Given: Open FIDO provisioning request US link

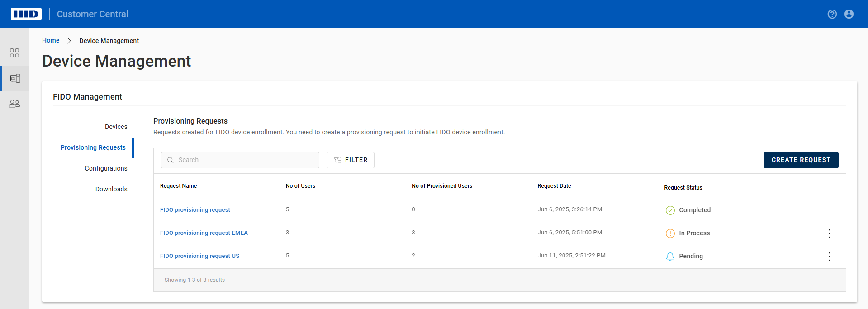Looking at the screenshot, I should tap(199, 256).
